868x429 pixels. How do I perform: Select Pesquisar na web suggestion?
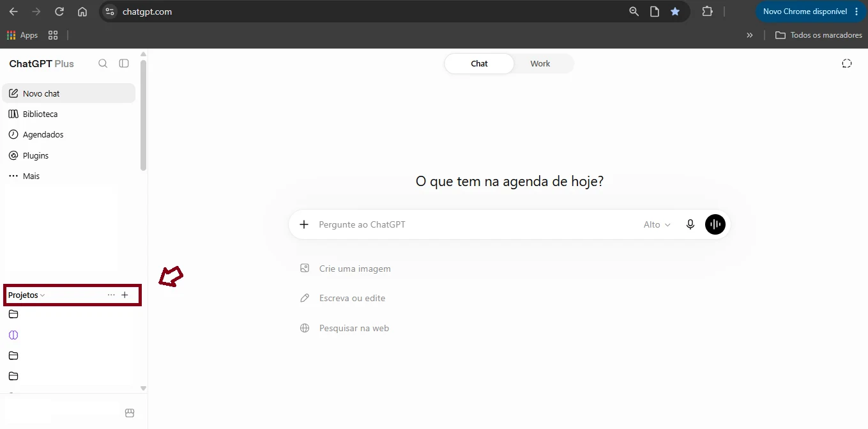345,328
